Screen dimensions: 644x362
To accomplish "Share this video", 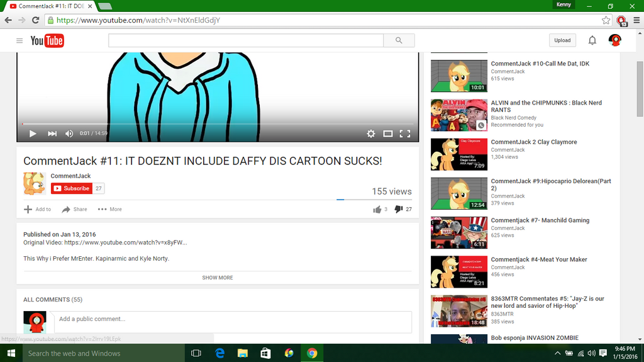I will coord(74,210).
